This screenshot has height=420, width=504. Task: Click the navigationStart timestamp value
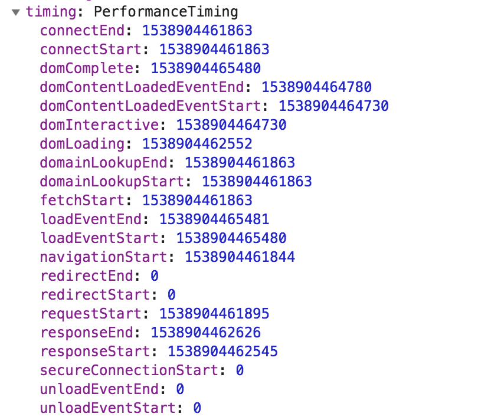click(x=240, y=257)
